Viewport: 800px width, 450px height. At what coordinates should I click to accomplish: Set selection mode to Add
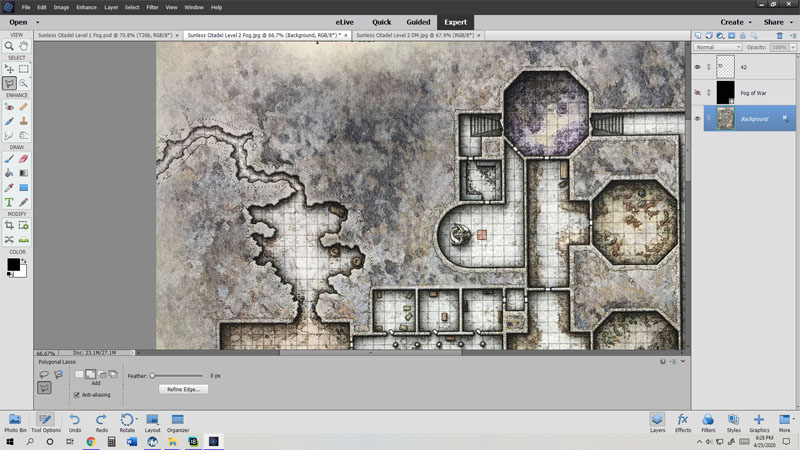coord(90,374)
